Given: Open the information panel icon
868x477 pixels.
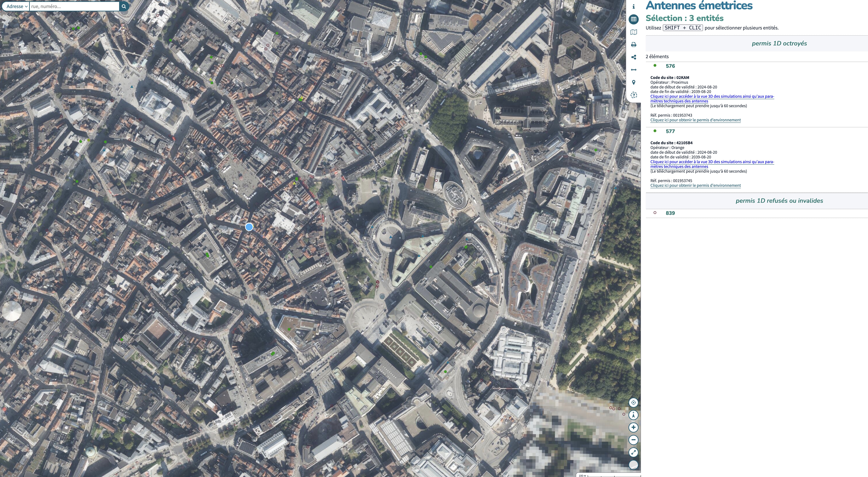Looking at the screenshot, I should (634, 7).
